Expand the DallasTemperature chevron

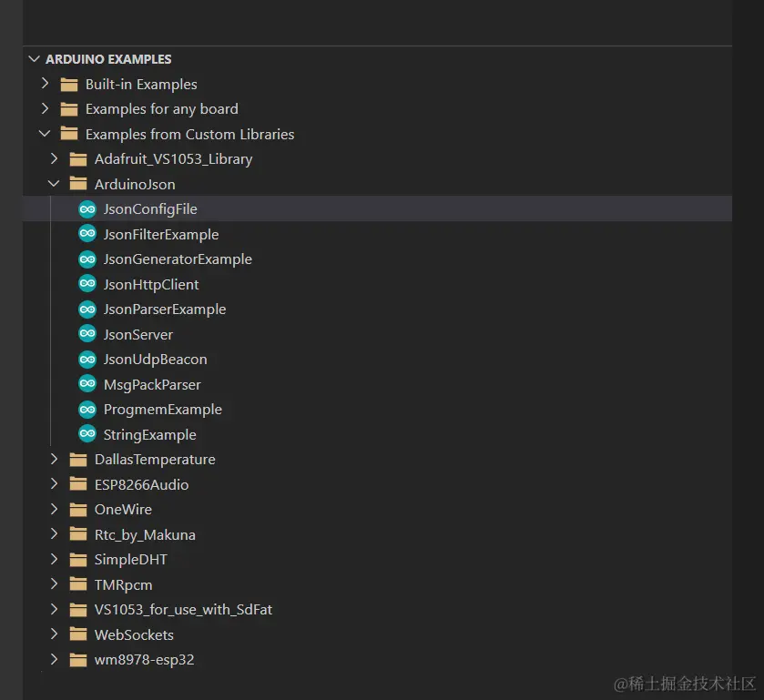(x=54, y=459)
